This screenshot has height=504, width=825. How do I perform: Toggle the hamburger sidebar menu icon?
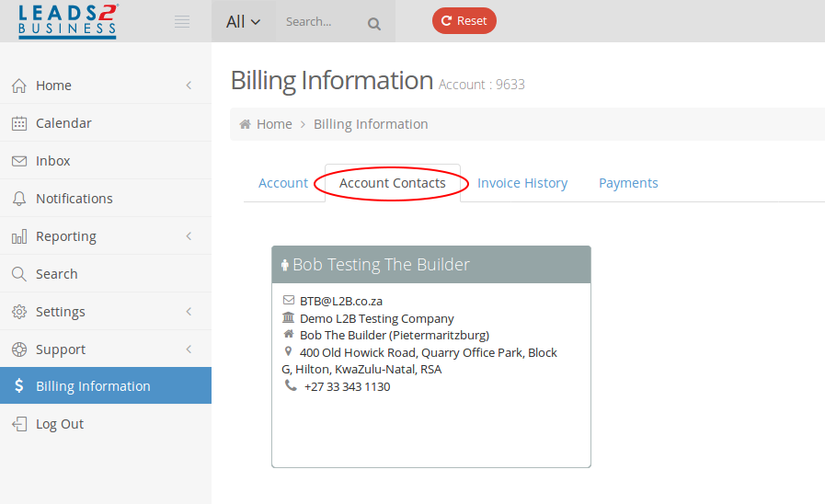(182, 21)
